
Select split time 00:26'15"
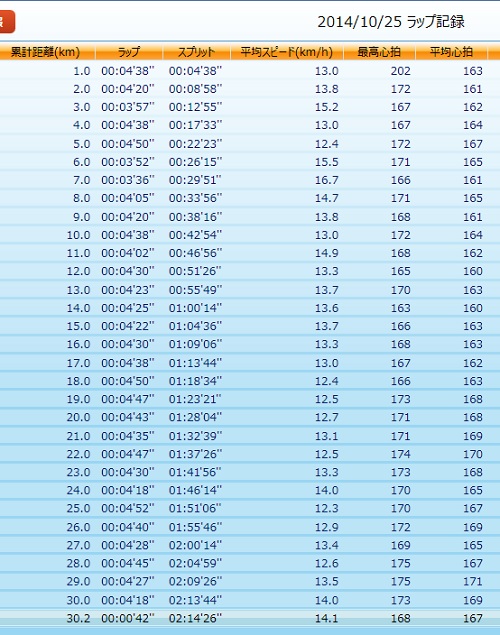(x=195, y=162)
